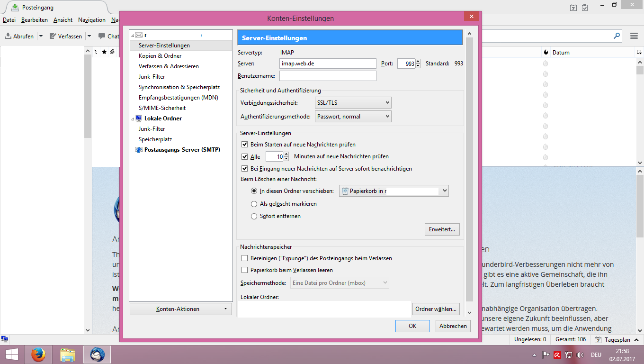This screenshot has width=644, height=364.
Task: Collapse the Lokale Ordner tree node
Action: coord(133,118)
